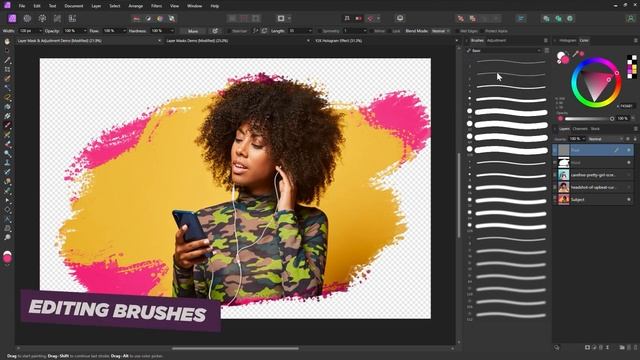Open the Basic brush category dropdown
This screenshot has height=360, width=640.
coord(505,51)
